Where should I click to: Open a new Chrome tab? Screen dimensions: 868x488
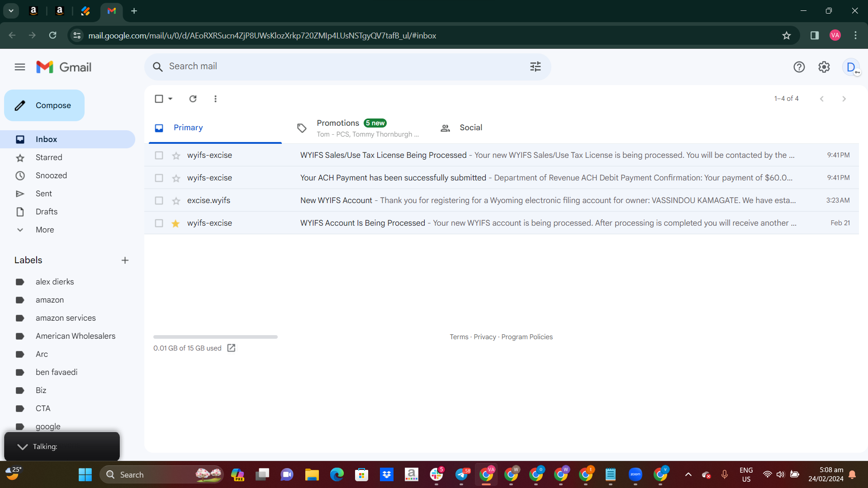pyautogui.click(x=134, y=11)
